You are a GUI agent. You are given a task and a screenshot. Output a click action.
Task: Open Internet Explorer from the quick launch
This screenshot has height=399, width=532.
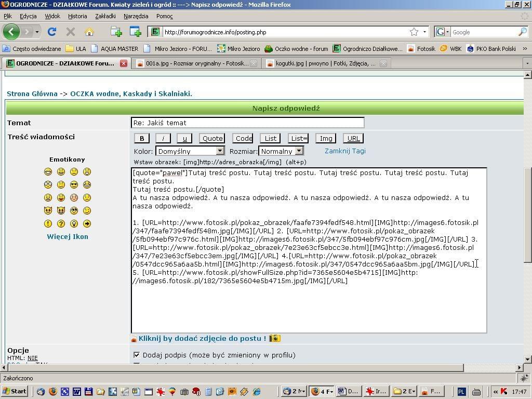257,391
